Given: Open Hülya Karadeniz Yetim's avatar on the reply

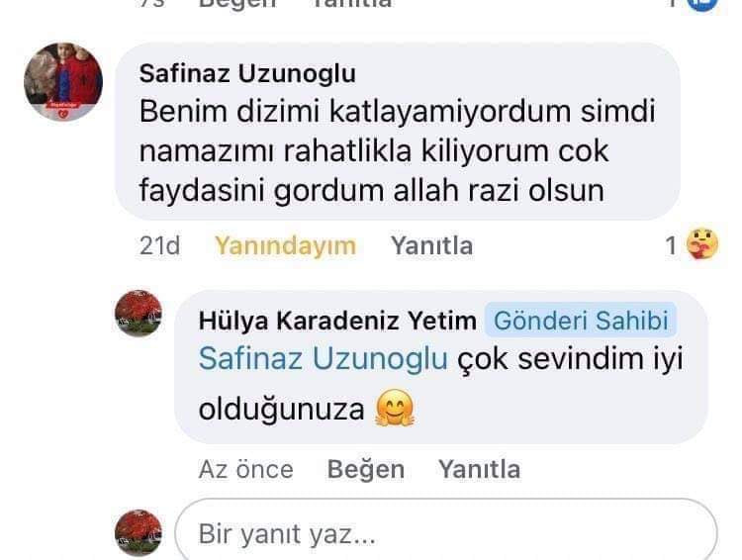Looking at the screenshot, I should point(139,314).
